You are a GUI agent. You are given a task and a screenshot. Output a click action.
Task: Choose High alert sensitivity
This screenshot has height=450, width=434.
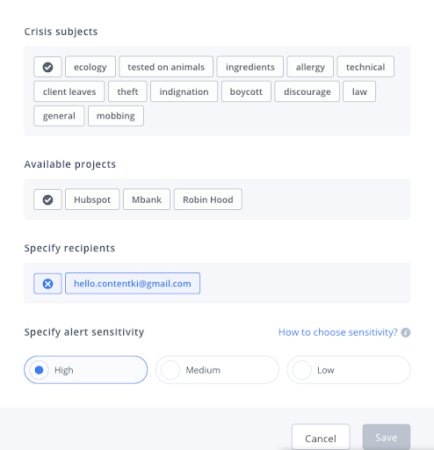coord(86,370)
